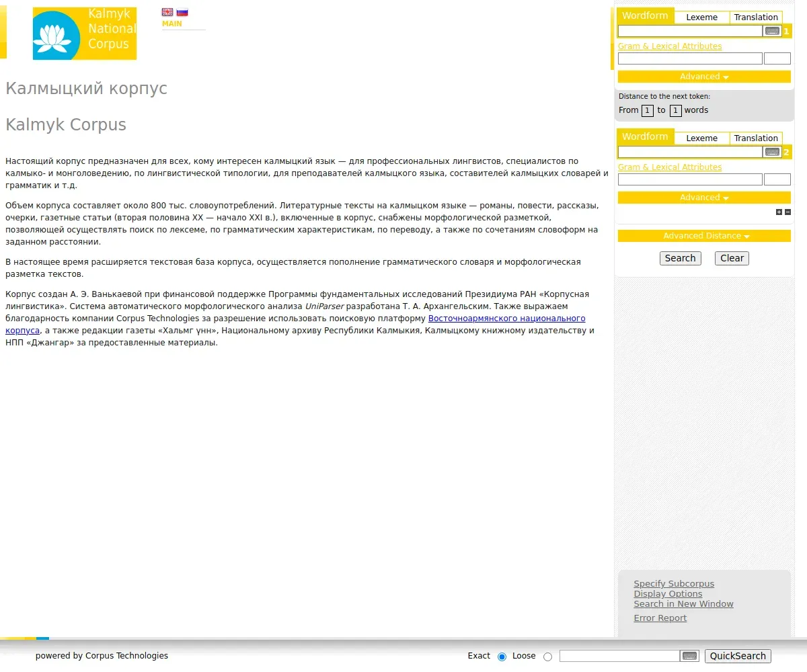Follow the Восточноармянского национального корпуса link

[506, 319]
